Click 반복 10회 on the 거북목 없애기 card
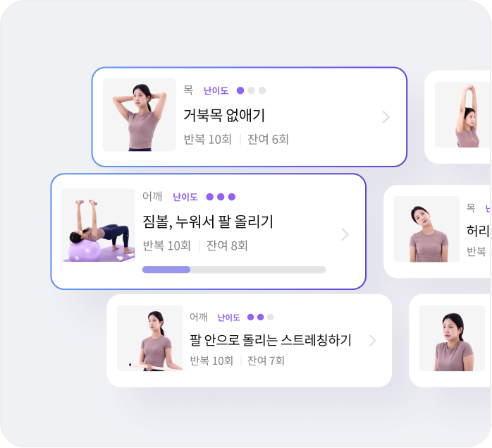 point(207,139)
